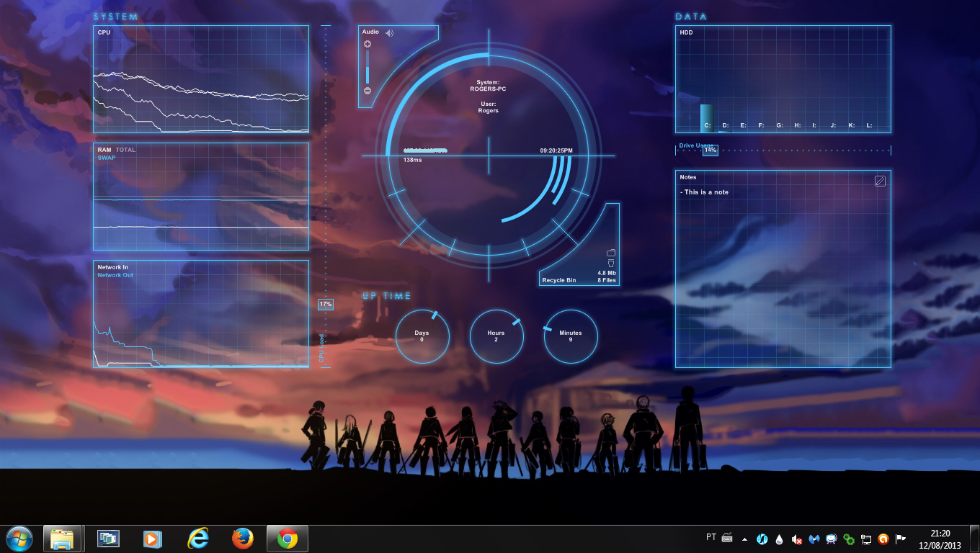Click the E: drive label
The width and height of the screenshot is (980, 553).
(743, 125)
